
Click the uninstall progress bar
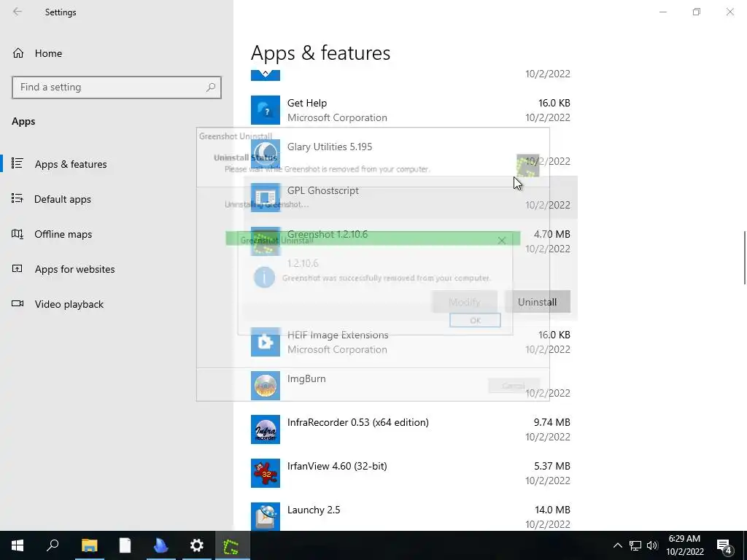point(373,238)
